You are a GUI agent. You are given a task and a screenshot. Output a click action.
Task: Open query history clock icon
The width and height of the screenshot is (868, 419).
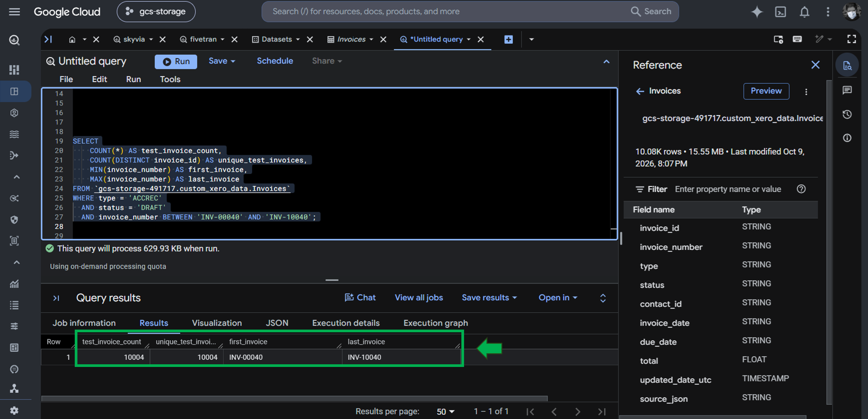(x=847, y=114)
